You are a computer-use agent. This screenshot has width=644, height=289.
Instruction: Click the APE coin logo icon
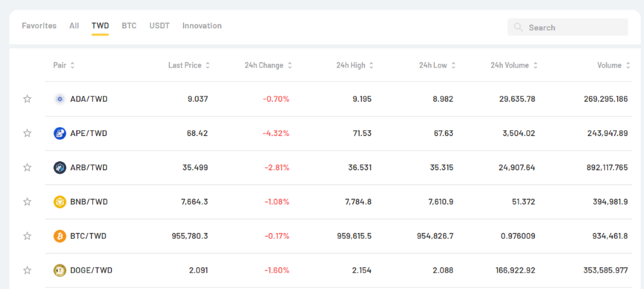click(x=60, y=134)
